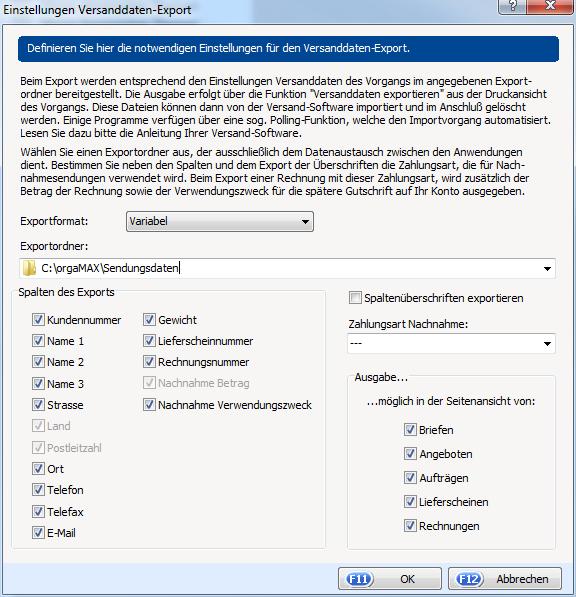This screenshot has height=597, width=576.
Task: Toggle Nachnahme Verwendungszweck checkbox
Action: click(x=149, y=404)
